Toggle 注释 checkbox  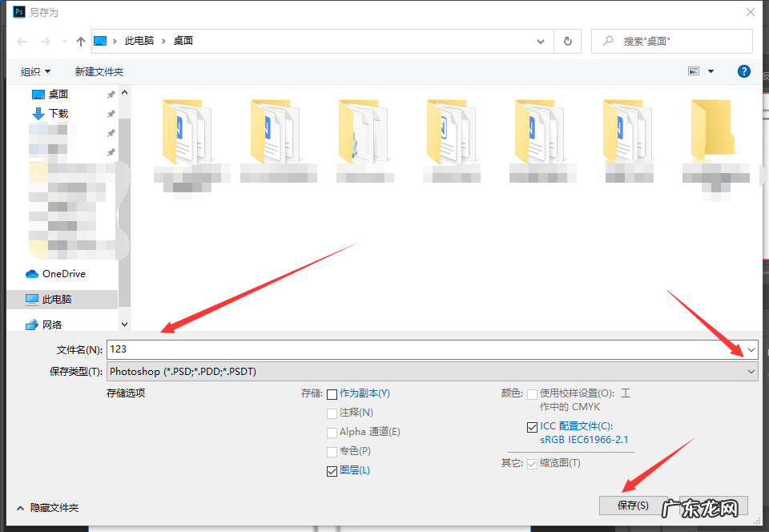[332, 413]
